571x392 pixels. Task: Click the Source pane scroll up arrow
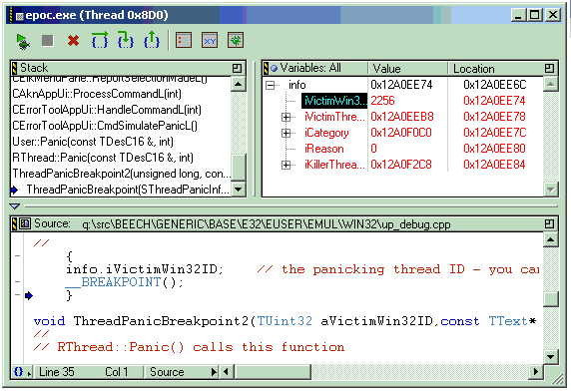550,239
